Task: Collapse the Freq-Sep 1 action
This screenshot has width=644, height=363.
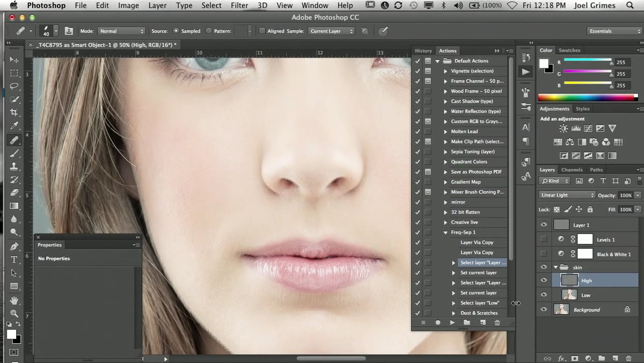Action: [445, 233]
